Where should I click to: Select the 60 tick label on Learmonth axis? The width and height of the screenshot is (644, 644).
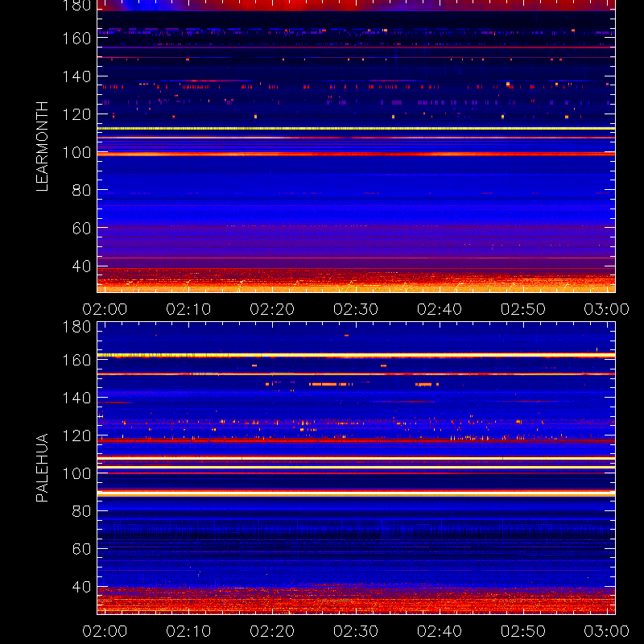[x=81, y=229]
